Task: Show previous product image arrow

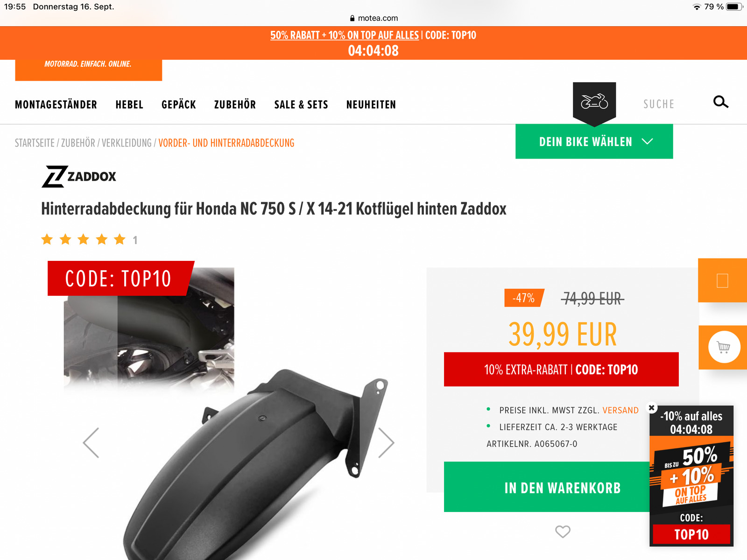Action: coord(91,442)
